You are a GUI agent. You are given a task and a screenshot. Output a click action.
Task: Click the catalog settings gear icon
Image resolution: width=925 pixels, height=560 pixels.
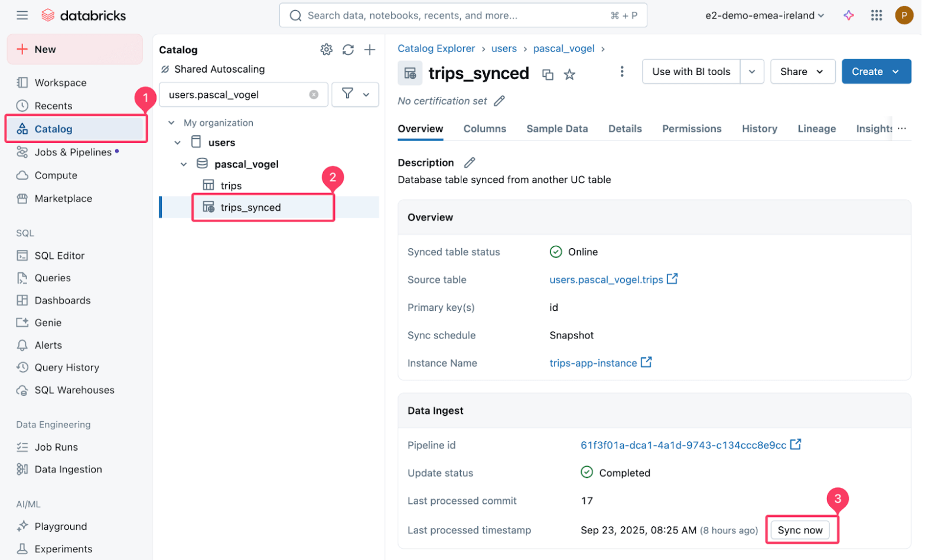(x=326, y=50)
